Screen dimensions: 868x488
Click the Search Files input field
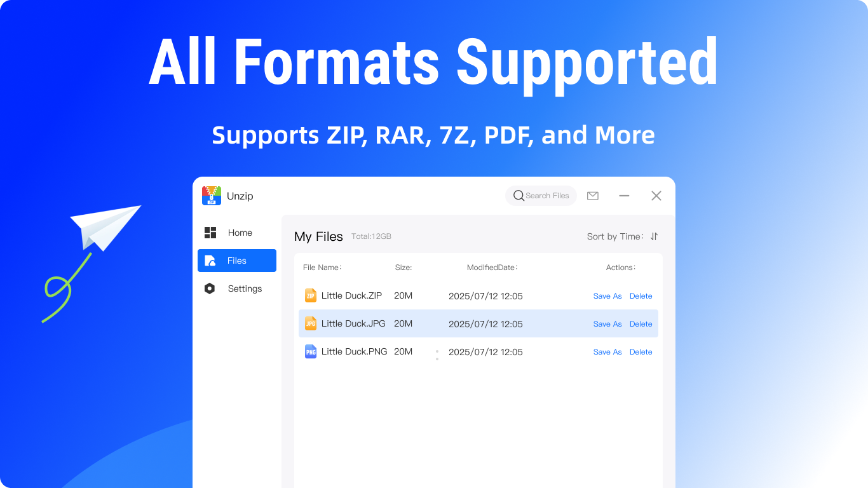541,196
